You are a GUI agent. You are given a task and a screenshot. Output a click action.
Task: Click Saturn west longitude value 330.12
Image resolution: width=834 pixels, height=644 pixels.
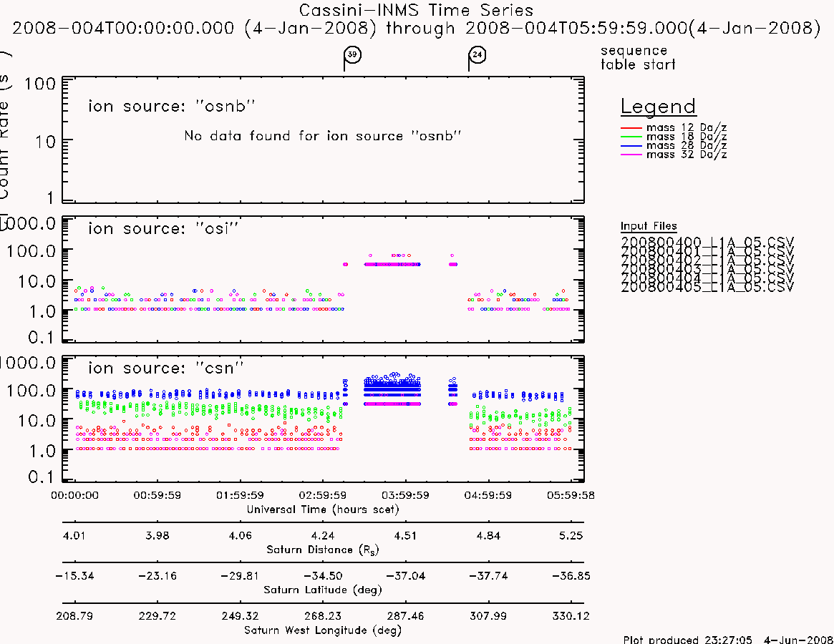pos(571,616)
